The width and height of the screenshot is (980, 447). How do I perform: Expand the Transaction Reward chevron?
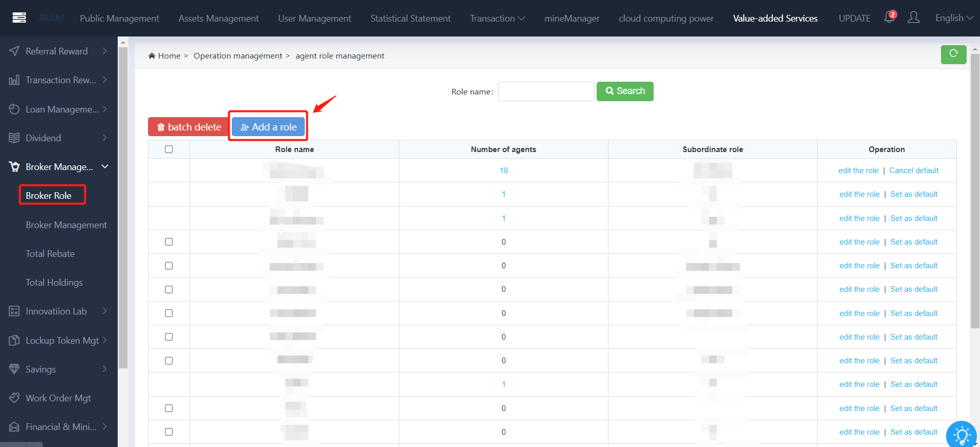(x=105, y=80)
